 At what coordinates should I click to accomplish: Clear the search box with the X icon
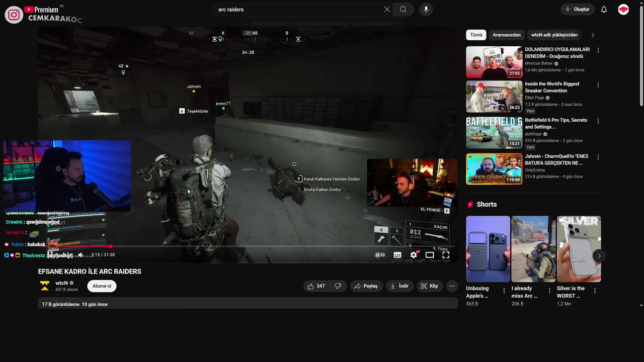click(x=387, y=10)
